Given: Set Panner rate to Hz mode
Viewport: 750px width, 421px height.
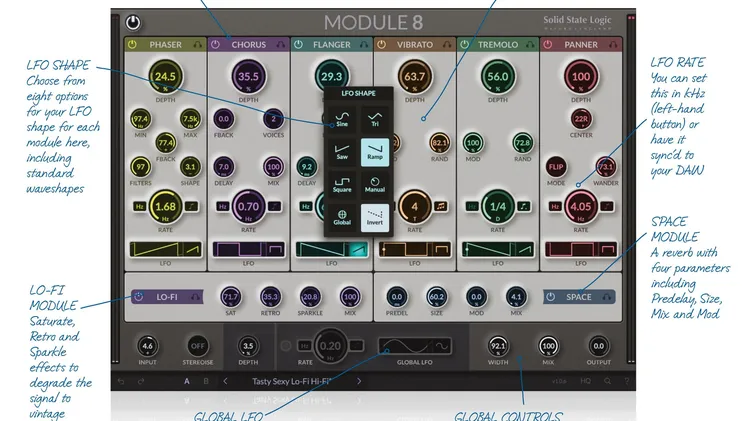Looking at the screenshot, I should pyautogui.click(x=555, y=207).
